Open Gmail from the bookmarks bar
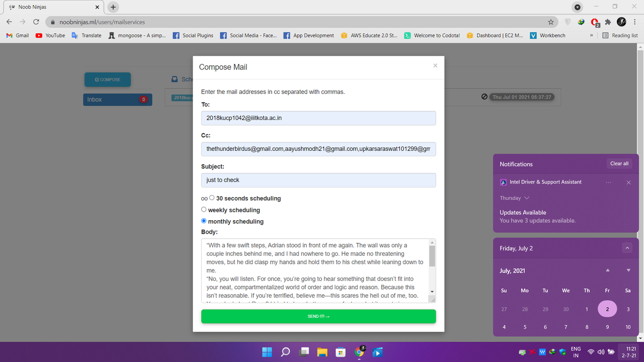 17,35
